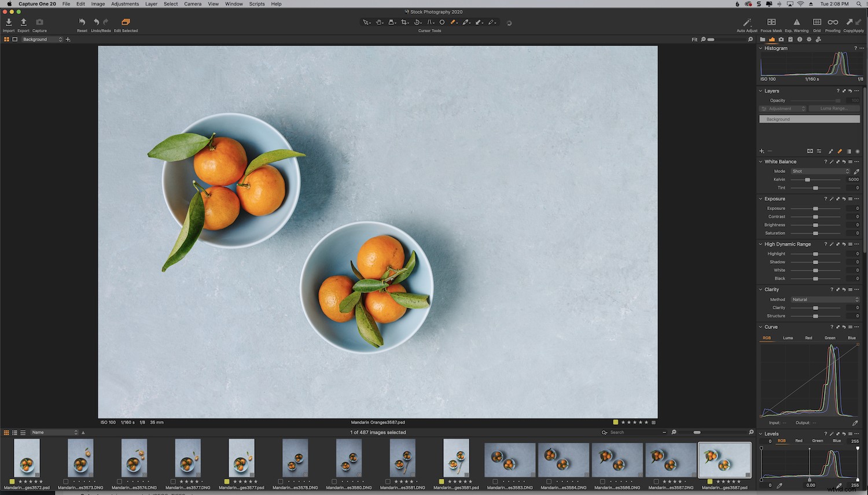Open the Clarity Method dropdown

(824, 299)
